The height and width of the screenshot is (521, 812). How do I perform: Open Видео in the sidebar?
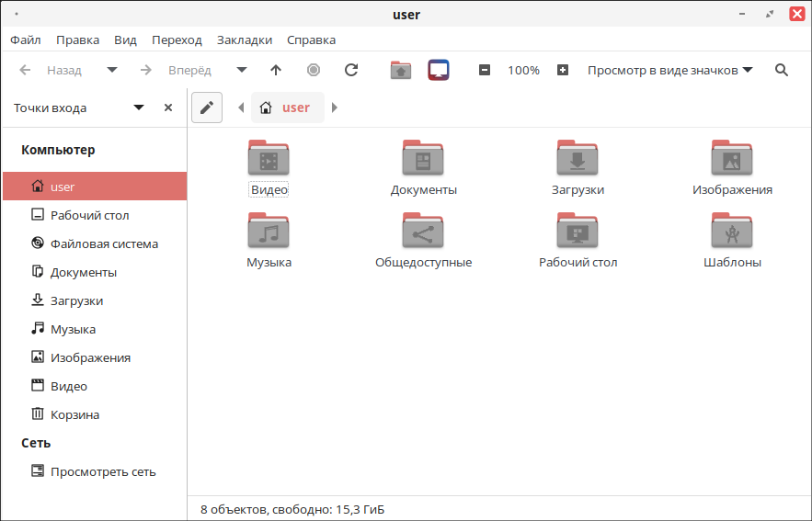[x=95, y=385]
